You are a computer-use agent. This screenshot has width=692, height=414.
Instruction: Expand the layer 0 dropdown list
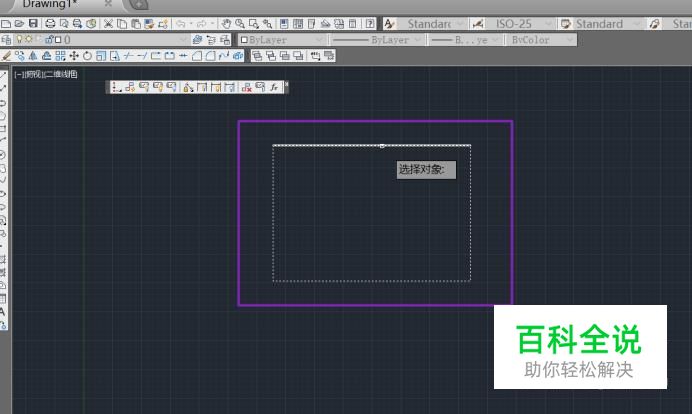[x=184, y=40]
